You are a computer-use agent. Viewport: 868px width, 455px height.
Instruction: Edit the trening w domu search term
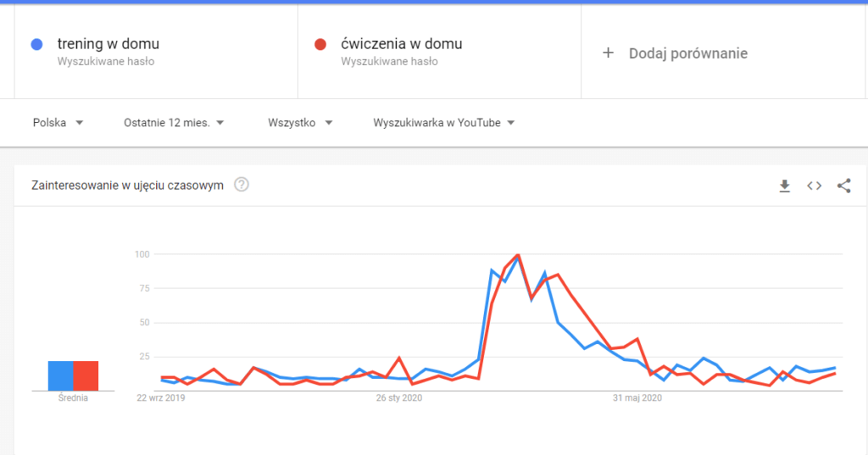pyautogui.click(x=108, y=44)
